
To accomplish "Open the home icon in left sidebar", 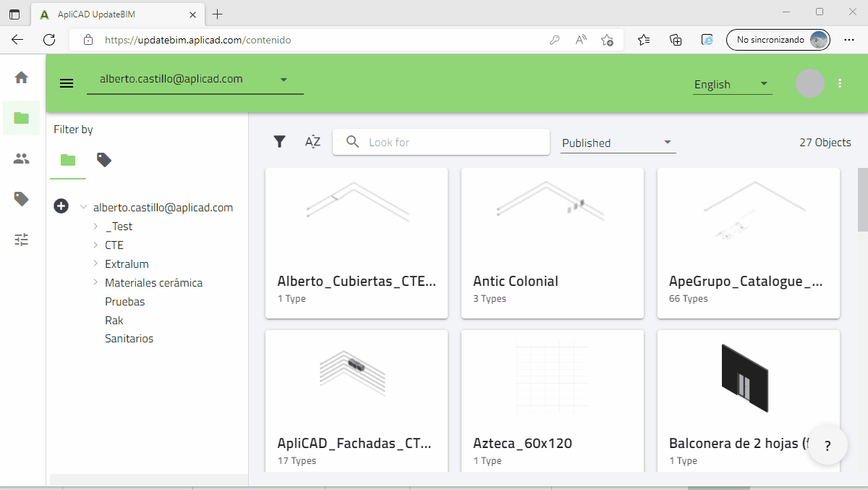I will coord(21,77).
